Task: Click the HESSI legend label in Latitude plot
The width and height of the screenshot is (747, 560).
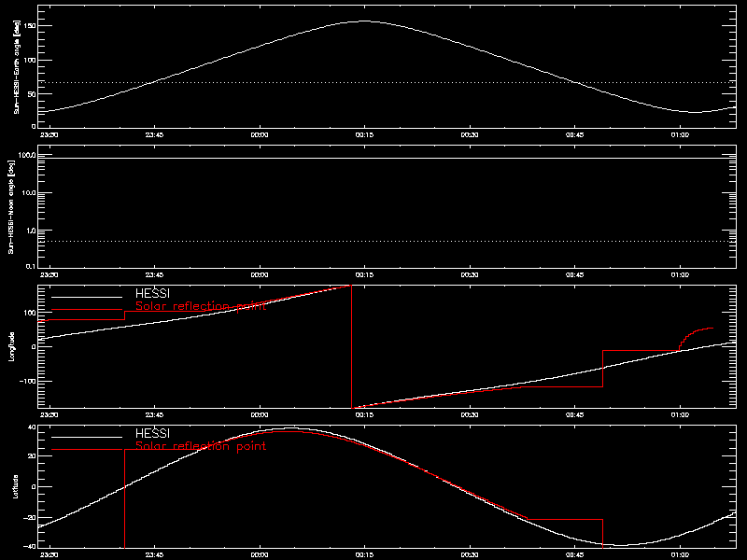Action: (x=152, y=433)
